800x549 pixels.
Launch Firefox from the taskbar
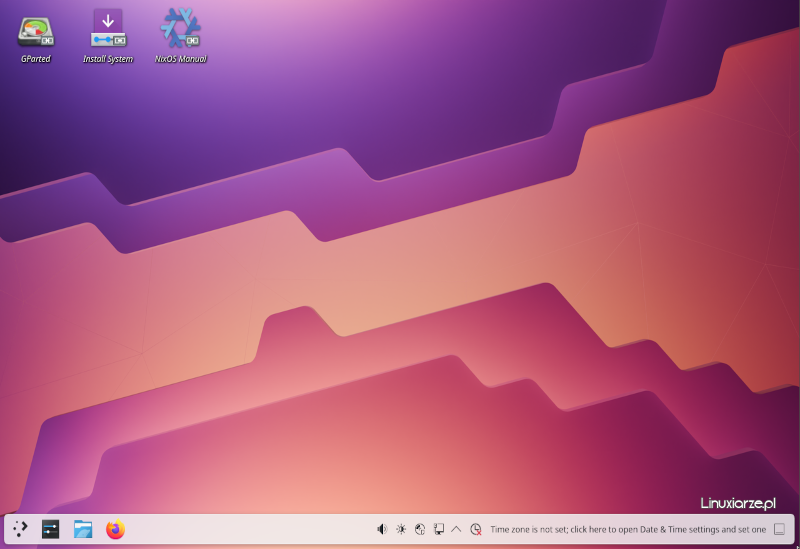115,529
